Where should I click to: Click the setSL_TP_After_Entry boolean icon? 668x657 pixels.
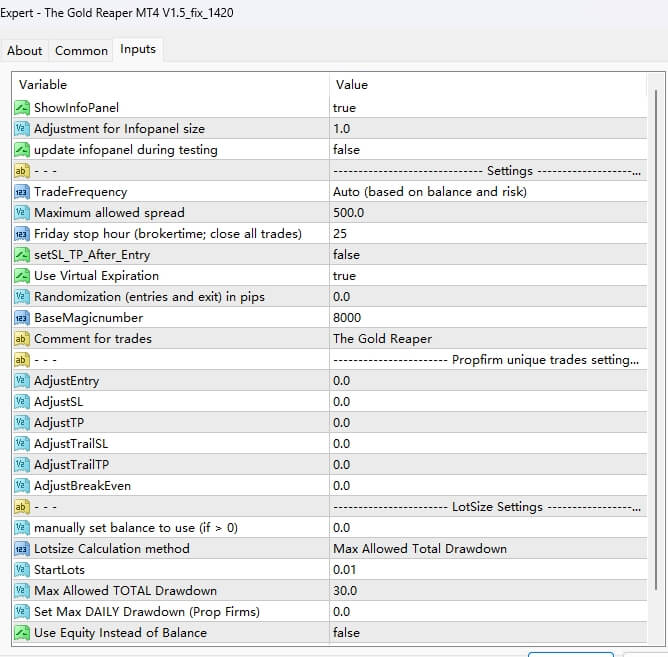click(x=22, y=255)
